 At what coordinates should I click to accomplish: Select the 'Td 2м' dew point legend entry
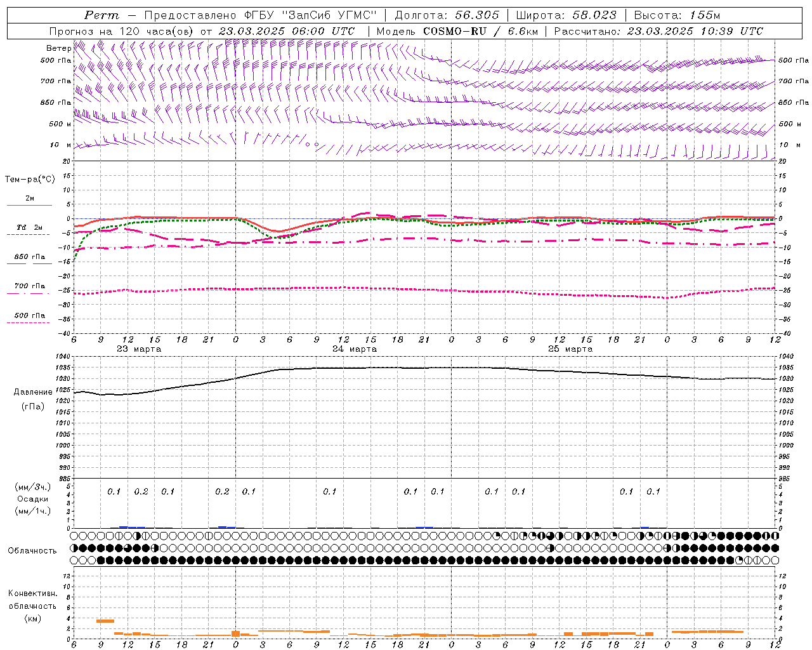(x=29, y=227)
